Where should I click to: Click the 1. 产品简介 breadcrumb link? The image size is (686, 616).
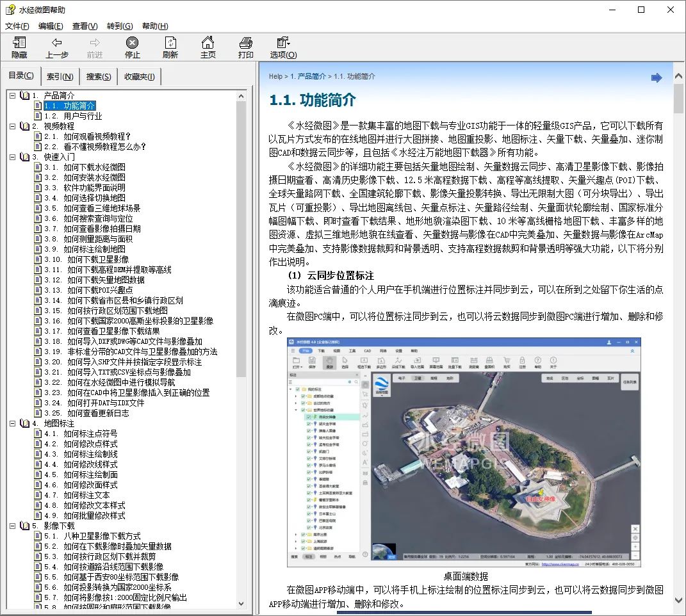pyautogui.click(x=308, y=76)
